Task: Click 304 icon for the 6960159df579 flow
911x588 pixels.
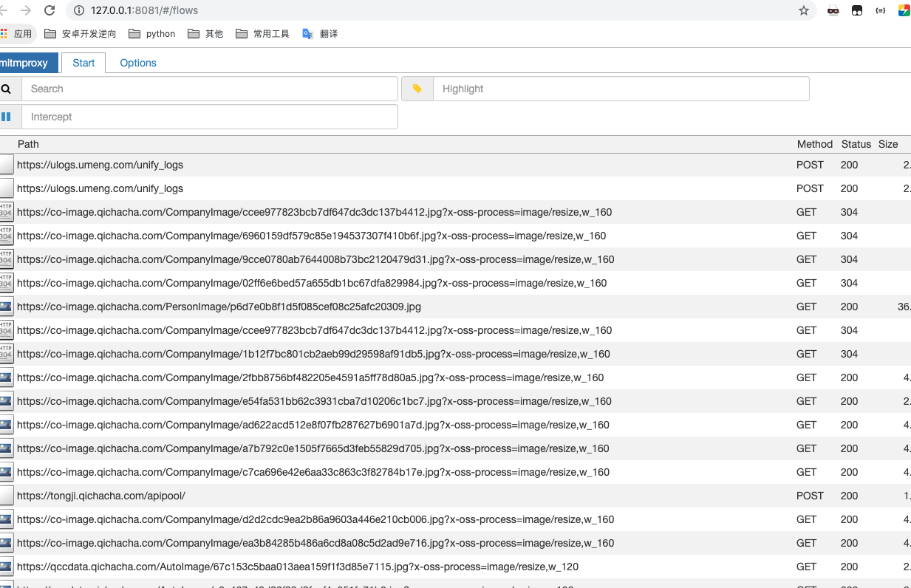Action: tap(6, 236)
